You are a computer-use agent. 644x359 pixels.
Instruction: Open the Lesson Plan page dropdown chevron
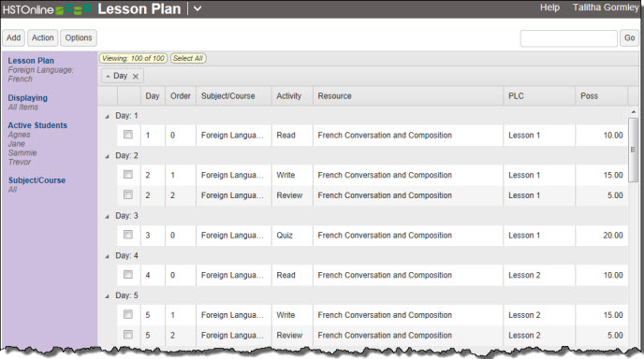[x=198, y=8]
